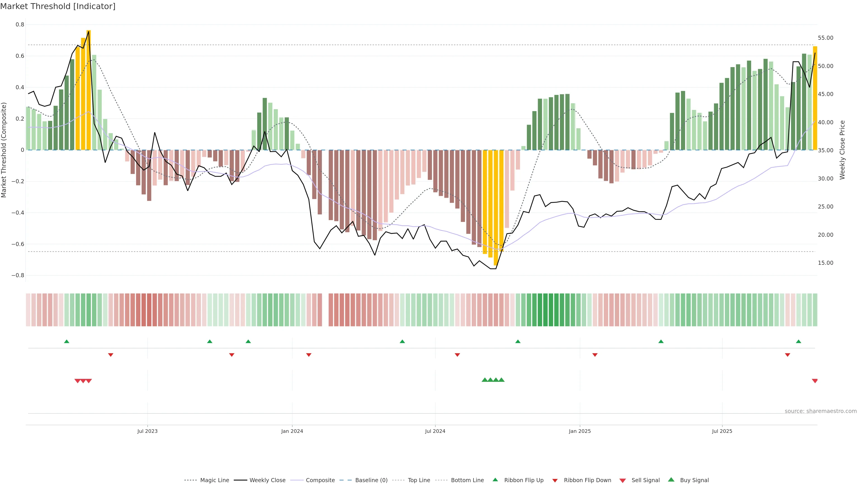Click the tallest yellow bar near early 2023
This screenshot has height=488, width=868.
pyautogui.click(x=89, y=90)
